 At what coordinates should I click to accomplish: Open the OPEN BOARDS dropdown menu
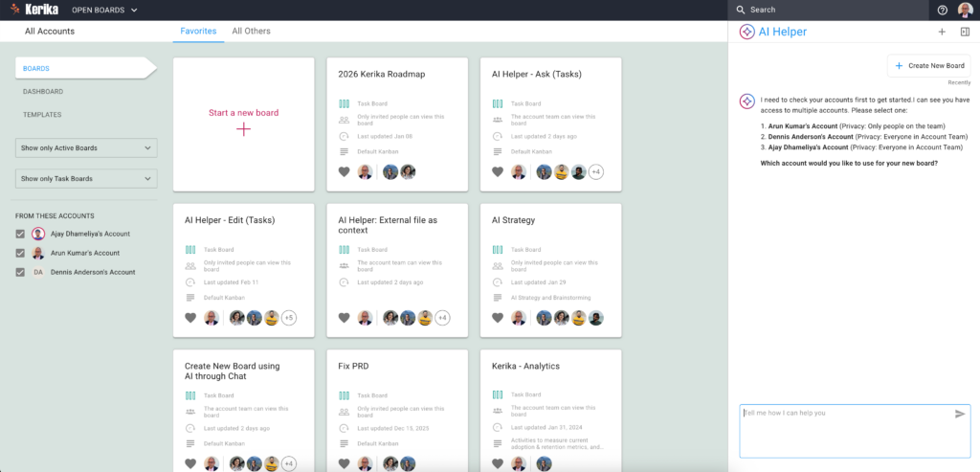pos(105,11)
